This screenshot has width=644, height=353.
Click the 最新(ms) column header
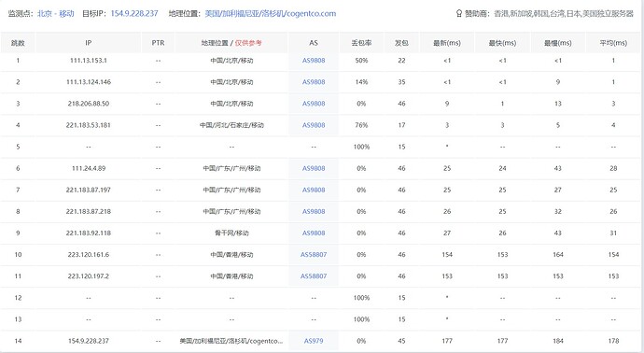coord(447,43)
